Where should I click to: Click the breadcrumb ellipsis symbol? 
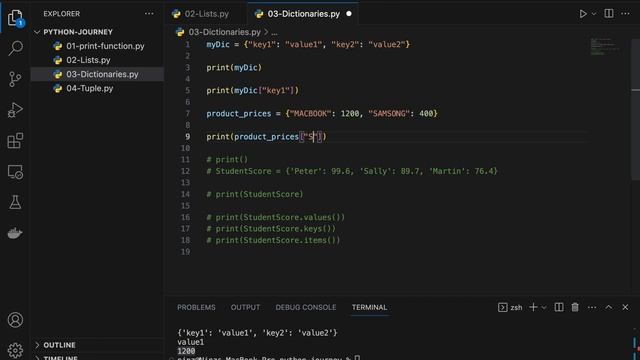tap(274, 32)
